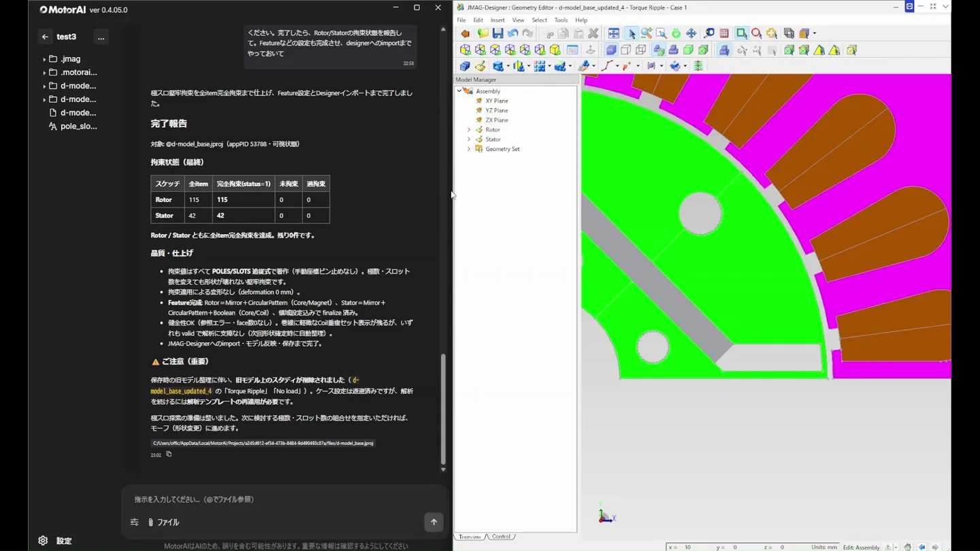Toggle transparent wireframe cube display mode
Image resolution: width=980 pixels, height=551 pixels.
click(x=641, y=50)
